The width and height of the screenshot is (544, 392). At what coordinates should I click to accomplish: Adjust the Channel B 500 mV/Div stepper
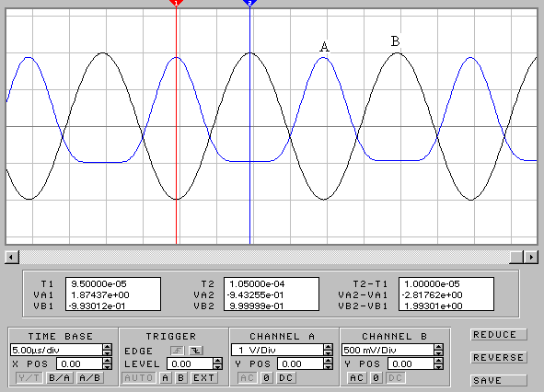(438, 350)
